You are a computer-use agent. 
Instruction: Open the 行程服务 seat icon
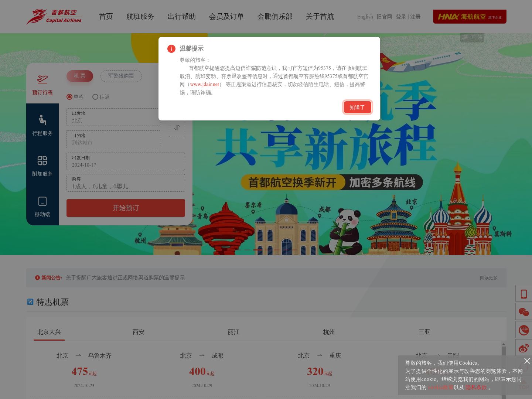click(42, 120)
